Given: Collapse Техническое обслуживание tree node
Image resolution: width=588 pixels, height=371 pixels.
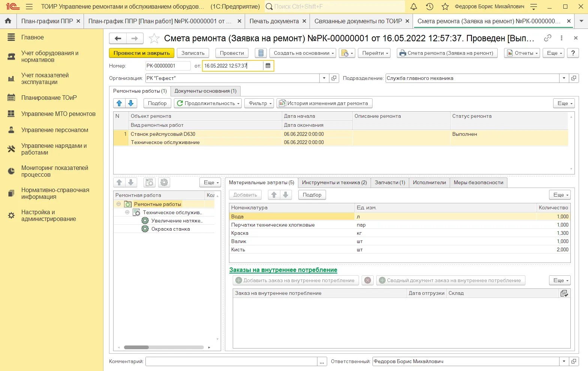Looking at the screenshot, I should (x=127, y=212).
